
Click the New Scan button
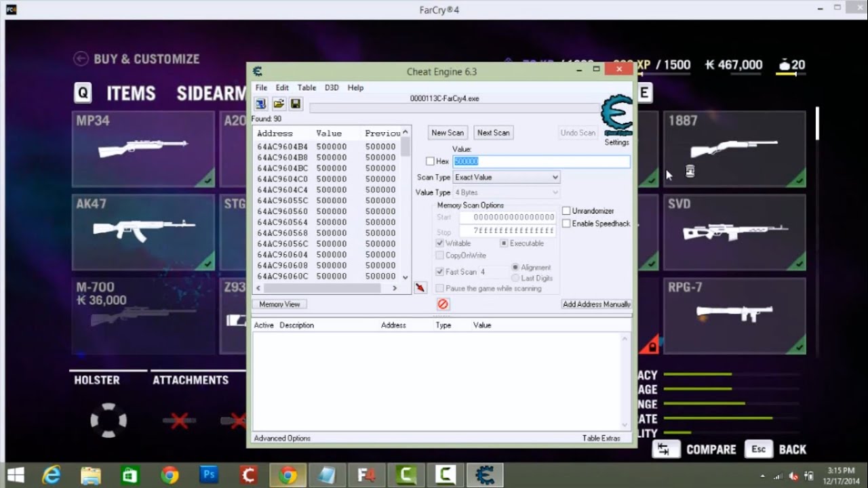coord(448,133)
